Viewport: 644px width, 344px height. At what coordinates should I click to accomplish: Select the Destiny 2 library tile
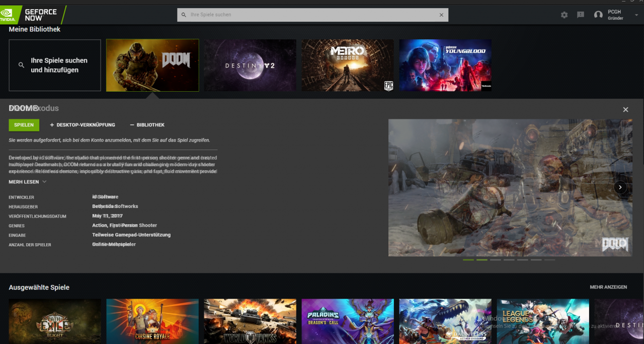(250, 65)
